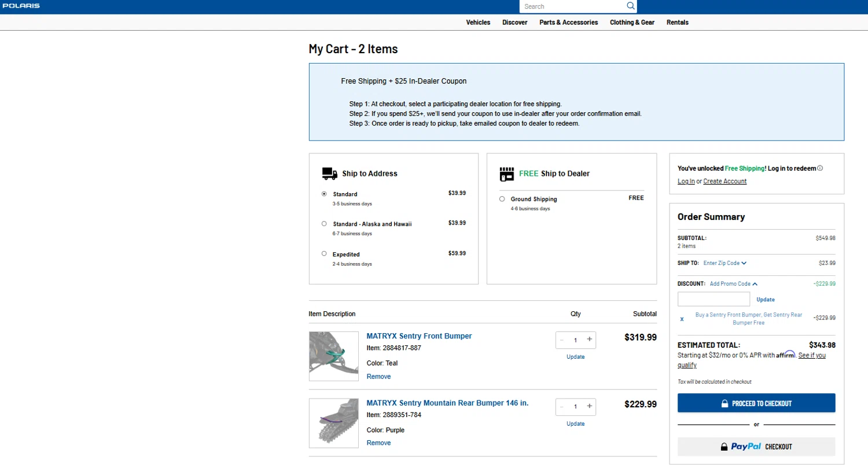Click promo code Update link
This screenshot has height=468, width=868.
[x=765, y=300]
